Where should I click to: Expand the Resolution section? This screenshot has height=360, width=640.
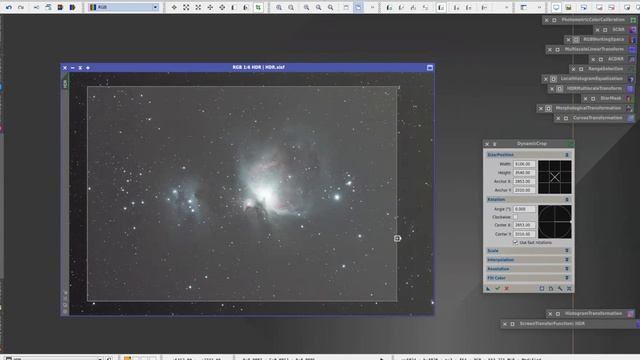pos(567,269)
